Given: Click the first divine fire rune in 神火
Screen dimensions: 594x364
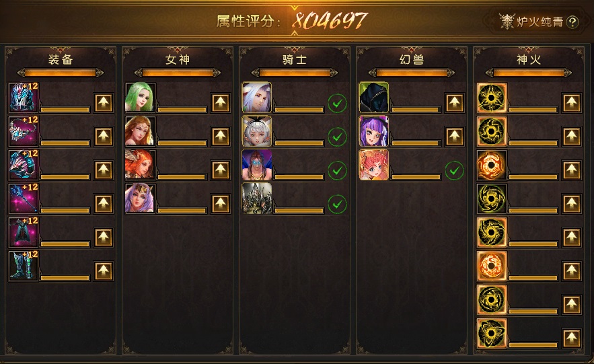Looking at the screenshot, I should point(492,98).
